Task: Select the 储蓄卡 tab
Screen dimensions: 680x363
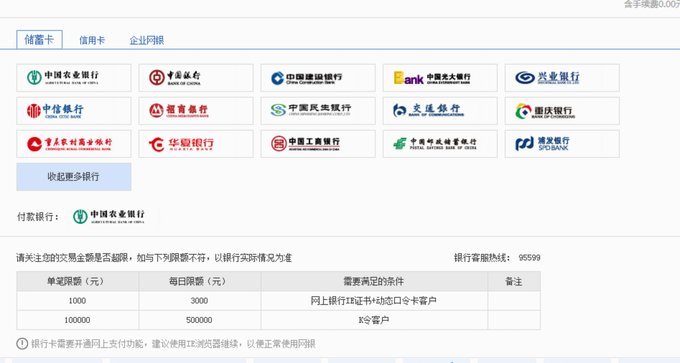Action: pos(39,40)
